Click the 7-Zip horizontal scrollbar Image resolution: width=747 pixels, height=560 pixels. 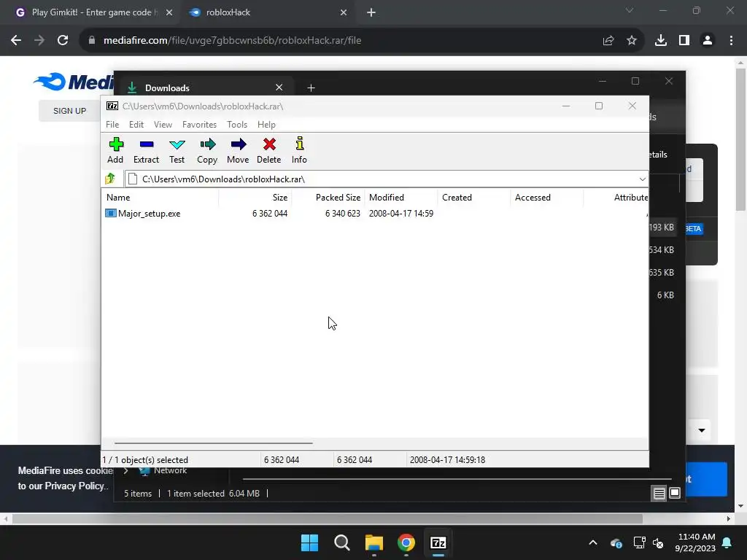[x=214, y=443]
